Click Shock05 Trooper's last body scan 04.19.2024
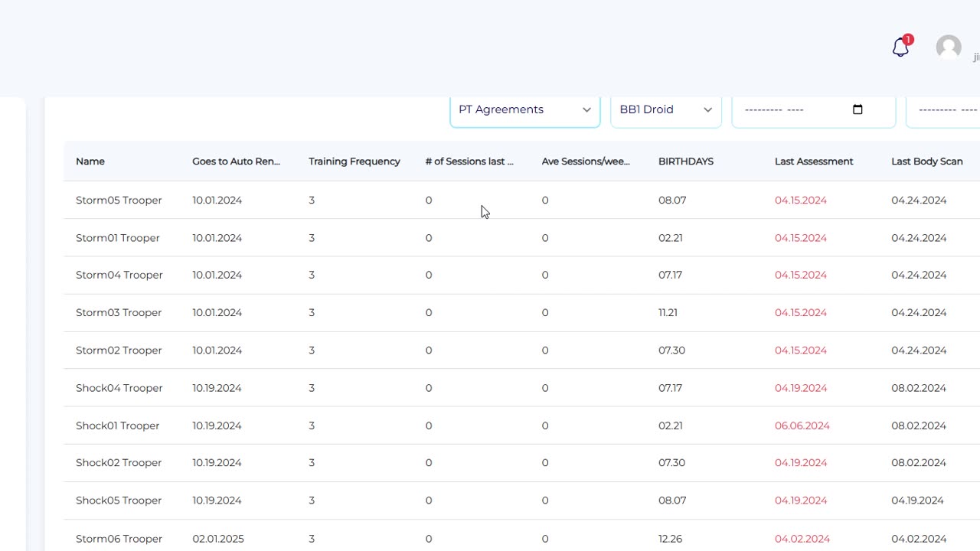The height and width of the screenshot is (551, 980). pos(917,500)
